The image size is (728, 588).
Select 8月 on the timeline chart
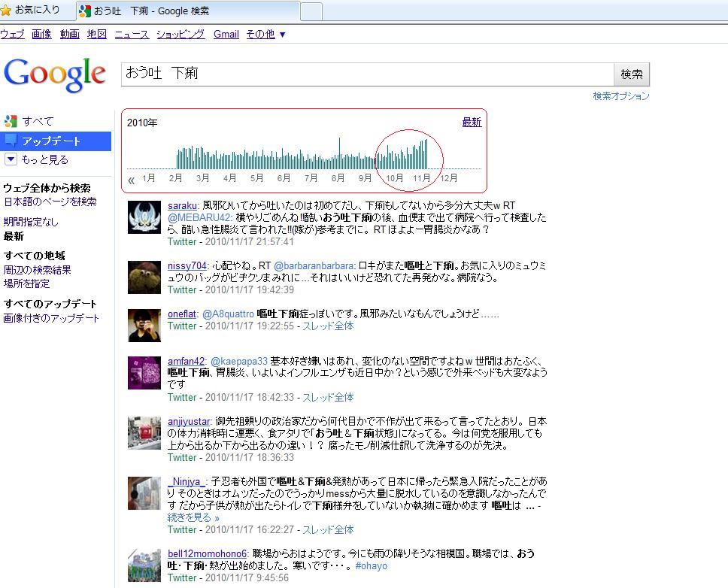(338, 178)
